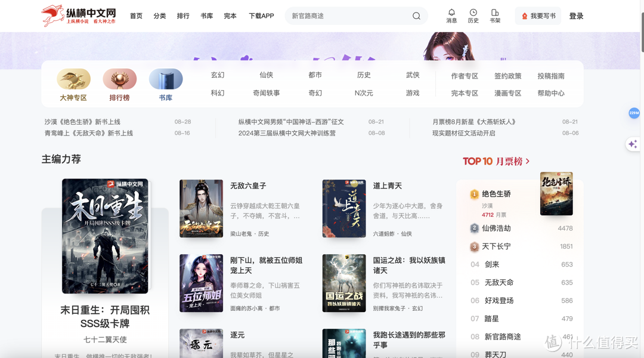Select the N次元 genre link
The image size is (644, 358).
click(x=364, y=93)
